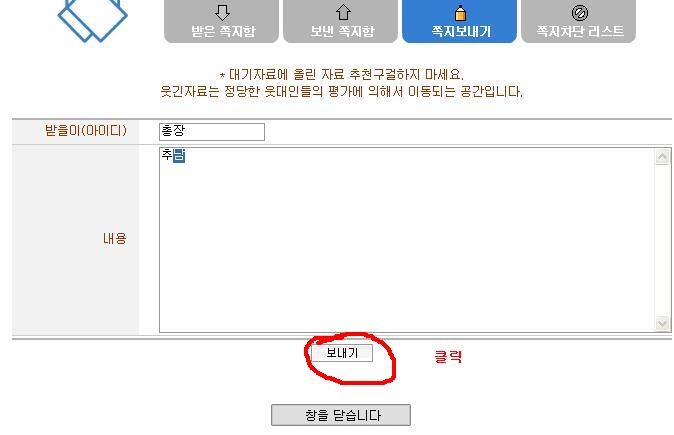Viewport: 674px width, 435px height.
Task: Send the message with 보내기 button
Action: pos(342,353)
